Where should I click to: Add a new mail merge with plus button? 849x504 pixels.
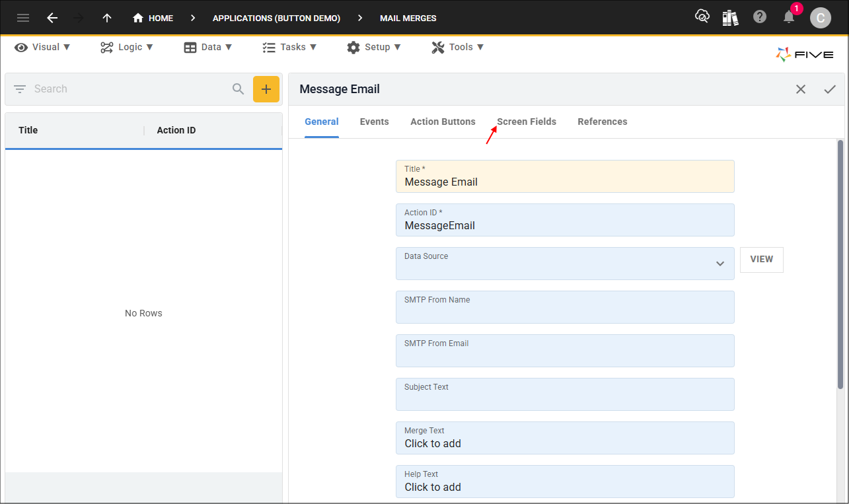coord(266,89)
